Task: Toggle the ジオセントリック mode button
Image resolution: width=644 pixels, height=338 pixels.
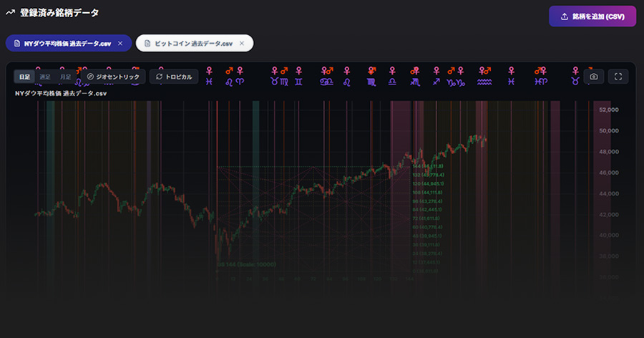Action: point(113,76)
